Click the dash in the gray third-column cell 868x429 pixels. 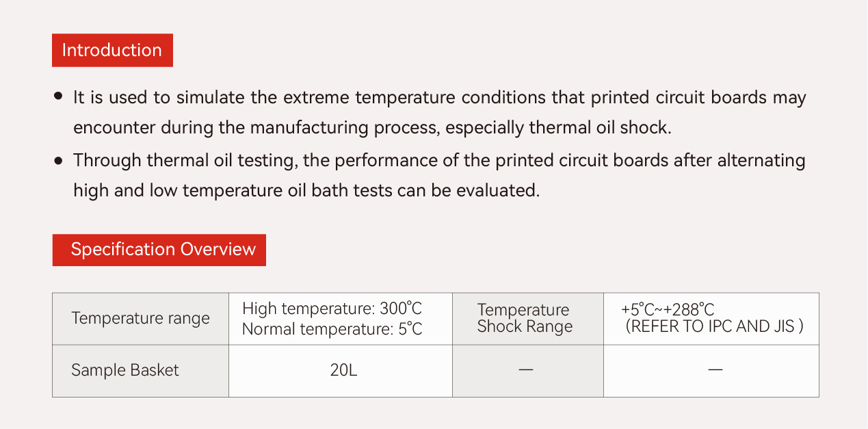point(526,370)
